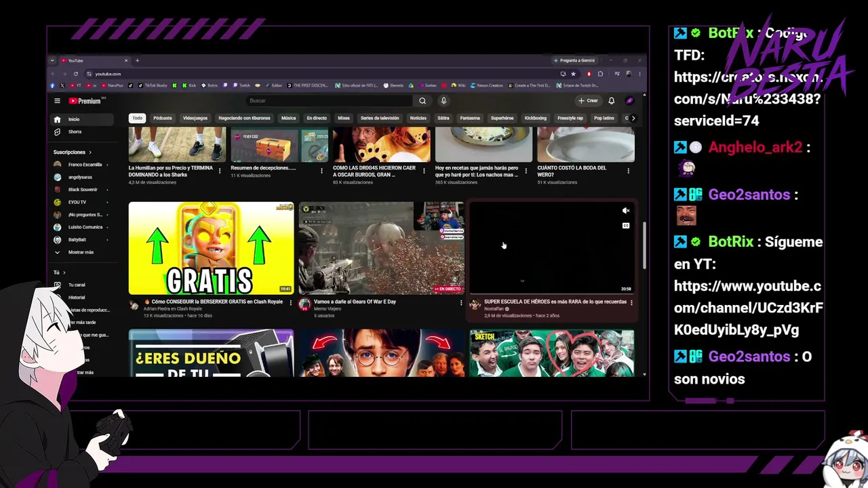Select the Noticias filter chip
Screen dimensions: 868x488
point(418,118)
